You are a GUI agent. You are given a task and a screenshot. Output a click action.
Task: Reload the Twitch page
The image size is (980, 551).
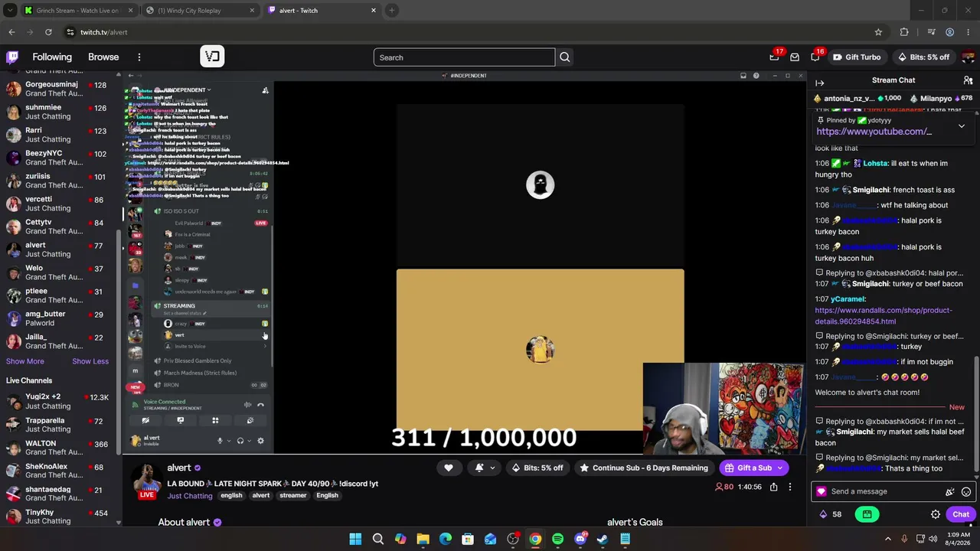[48, 32]
